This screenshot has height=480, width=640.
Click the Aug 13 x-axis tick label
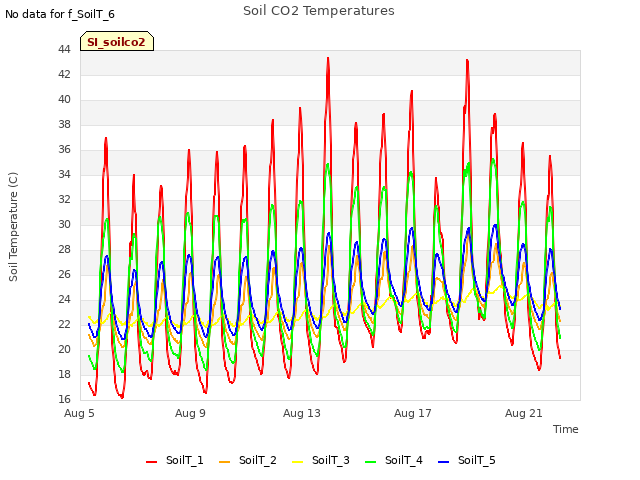click(x=302, y=413)
